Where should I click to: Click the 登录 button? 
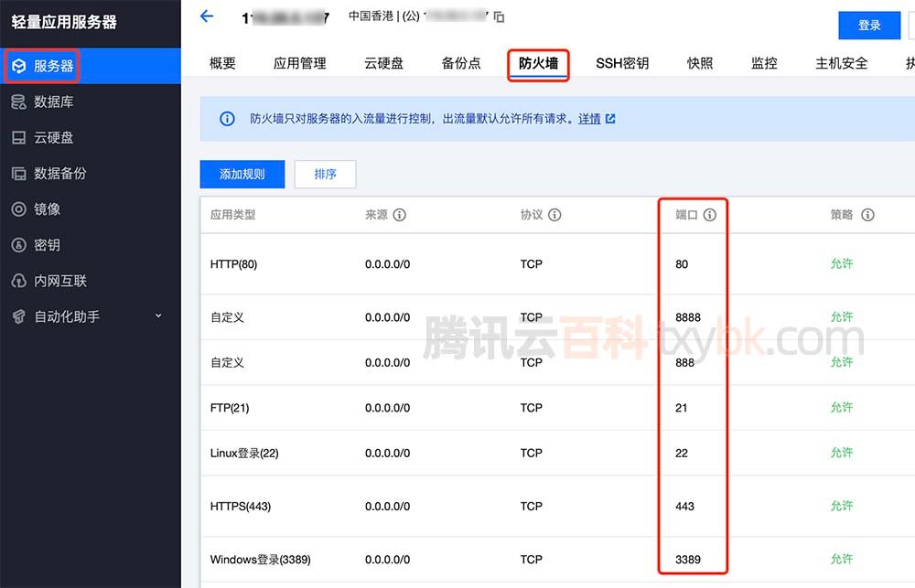(869, 25)
